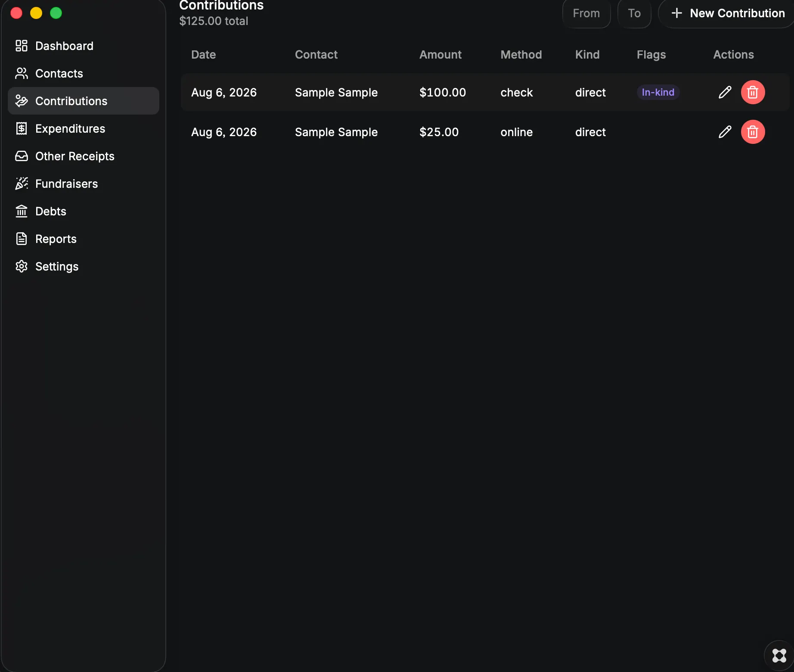Click the Debts bank building icon
Image resolution: width=794 pixels, height=672 pixels.
(22, 211)
